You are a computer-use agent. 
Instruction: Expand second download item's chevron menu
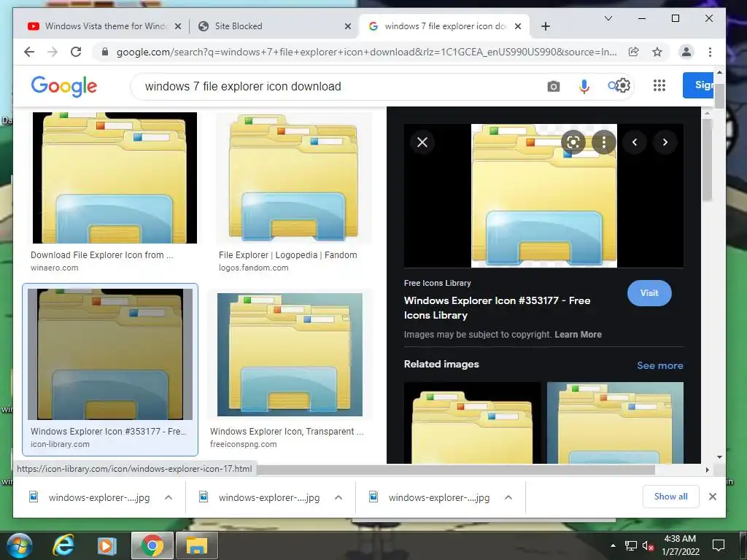338,497
